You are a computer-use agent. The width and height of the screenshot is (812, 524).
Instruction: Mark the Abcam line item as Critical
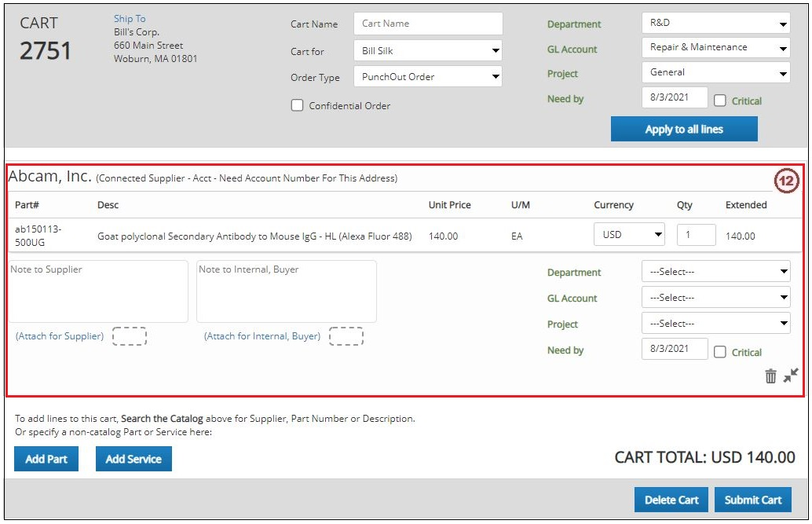[x=719, y=352]
